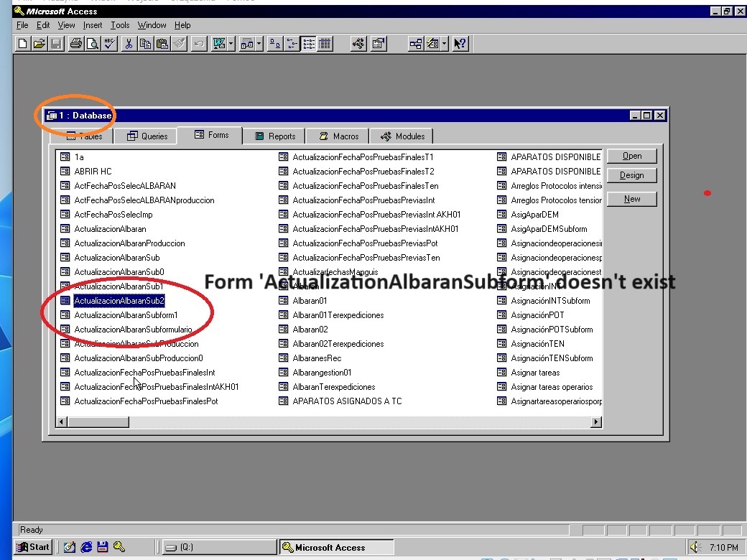The width and height of the screenshot is (747, 560).
Task: Open the File menu
Action: point(22,25)
